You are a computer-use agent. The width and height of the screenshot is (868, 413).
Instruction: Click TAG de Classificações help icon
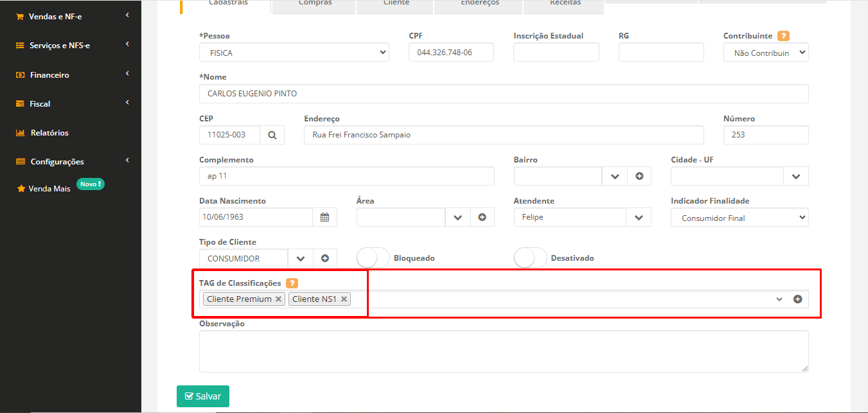(x=292, y=283)
